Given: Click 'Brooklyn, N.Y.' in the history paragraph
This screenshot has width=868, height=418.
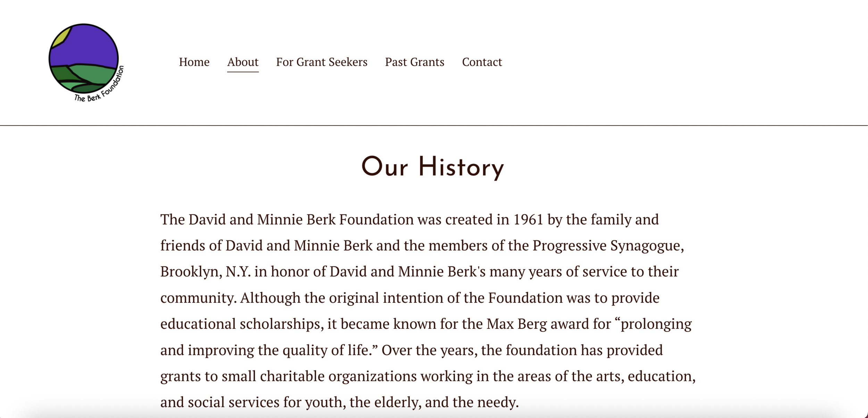Looking at the screenshot, I should [x=205, y=272].
